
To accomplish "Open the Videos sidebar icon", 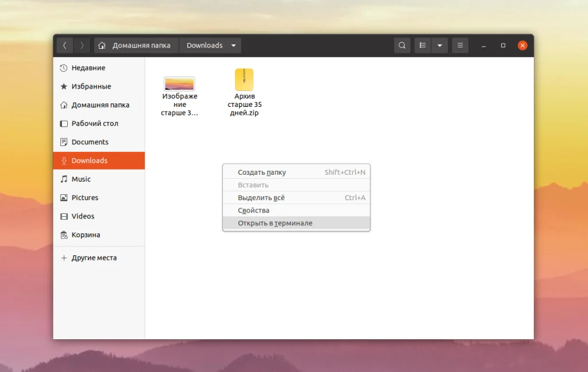I will coord(64,216).
